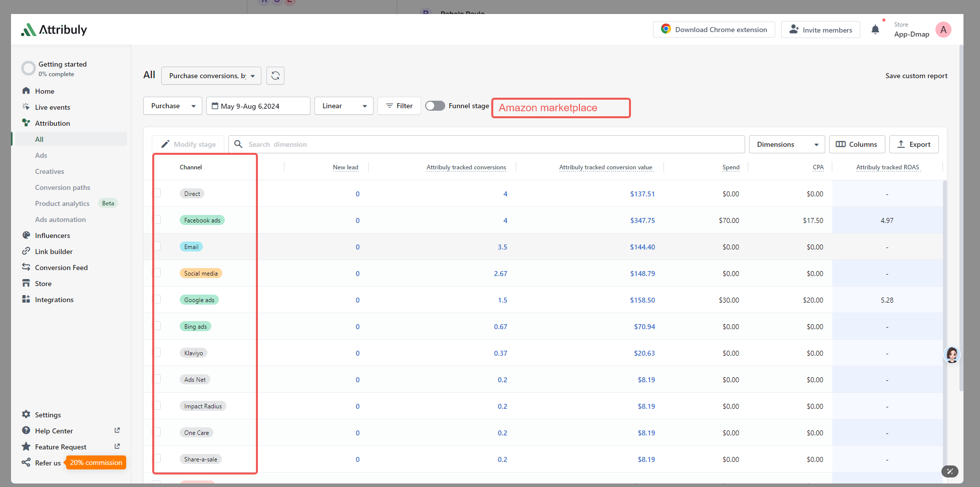This screenshot has width=980, height=487.
Task: Click the Attribuly logo
Action: (54, 30)
